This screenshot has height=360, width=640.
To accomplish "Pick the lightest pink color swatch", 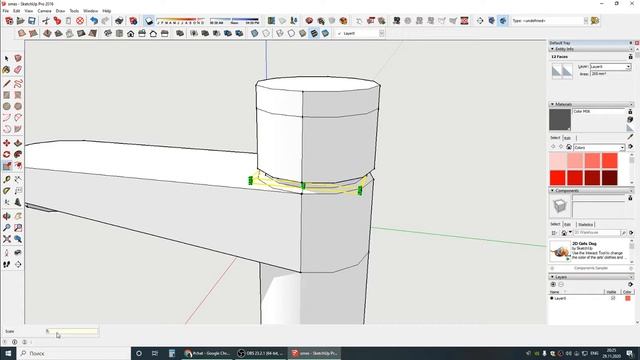I will (558, 161).
